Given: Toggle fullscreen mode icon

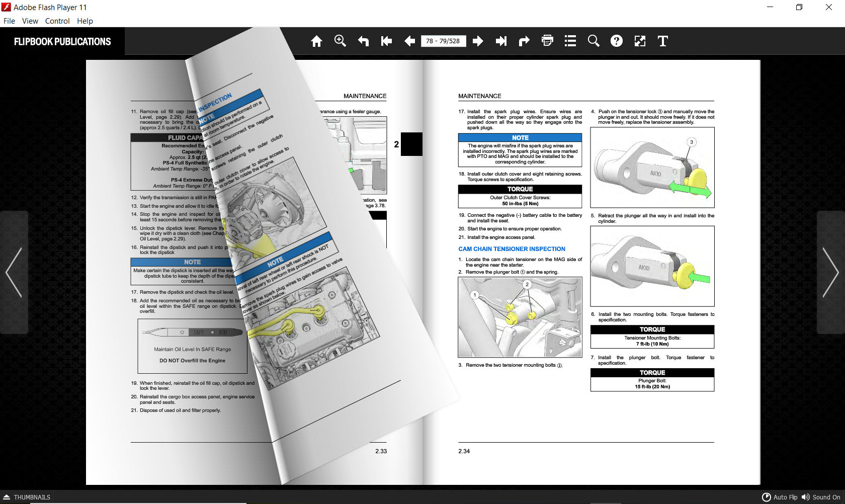Looking at the screenshot, I should tap(640, 41).
